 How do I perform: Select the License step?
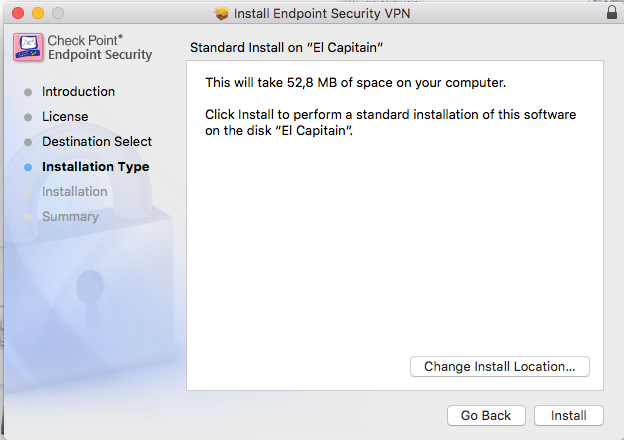pos(65,117)
